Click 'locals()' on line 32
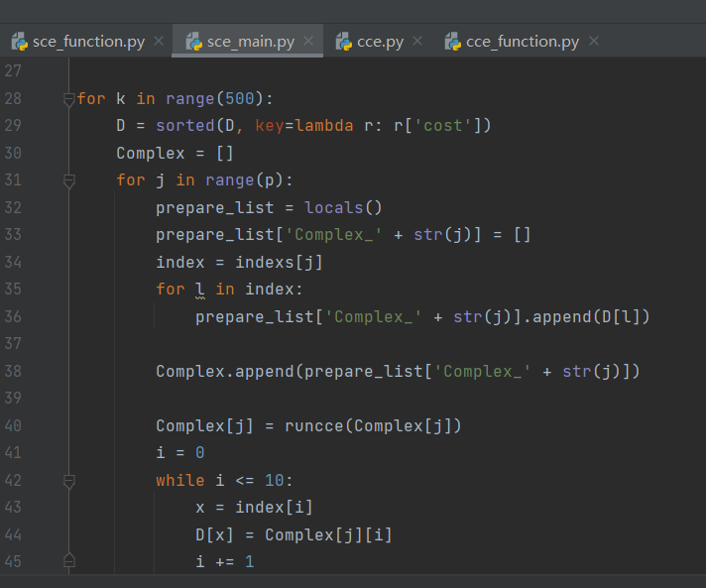This screenshot has width=706, height=588. pos(343,207)
